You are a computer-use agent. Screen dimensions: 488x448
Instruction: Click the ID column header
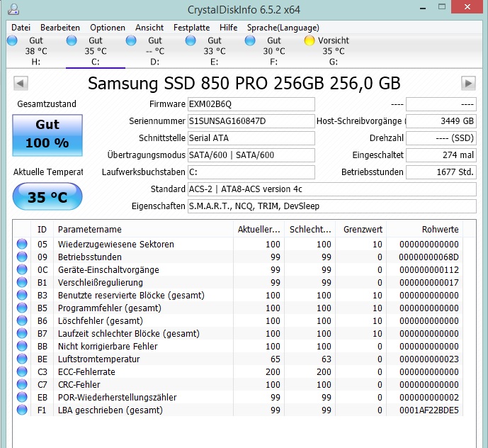click(x=42, y=230)
